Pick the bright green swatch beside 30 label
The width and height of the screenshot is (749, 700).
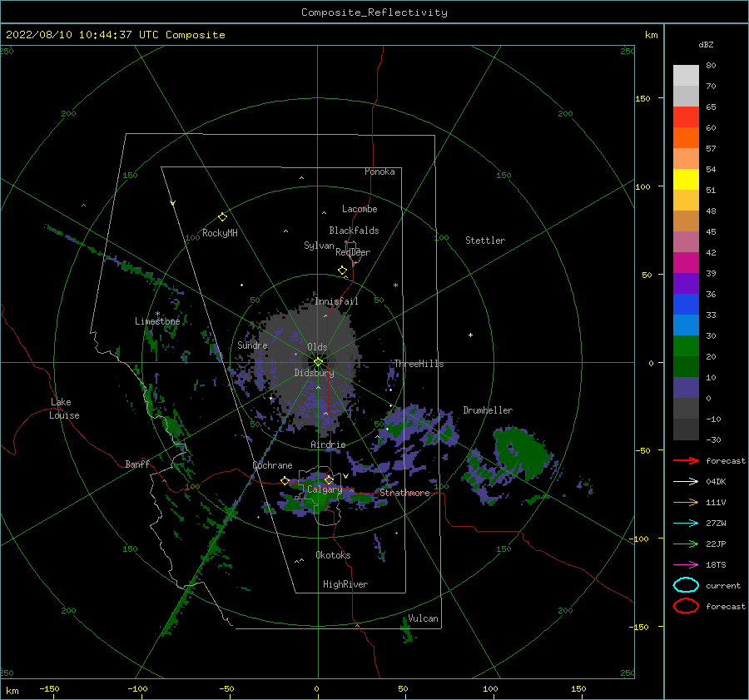[x=686, y=346]
